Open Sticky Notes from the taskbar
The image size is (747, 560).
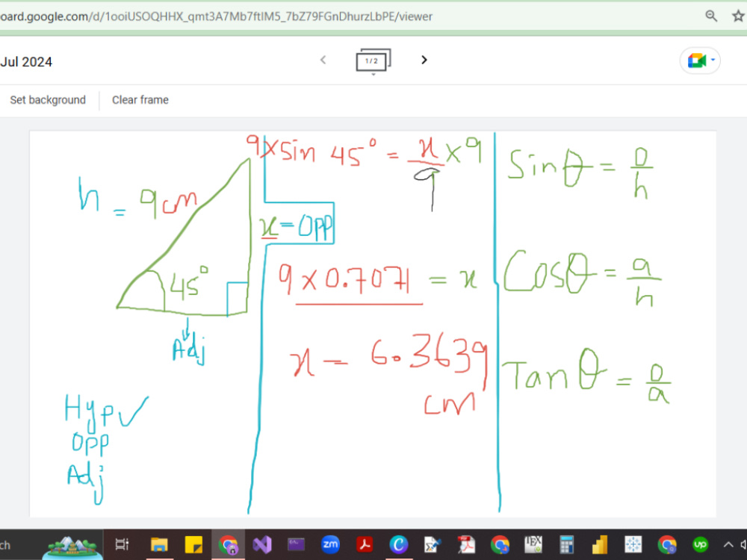[195, 545]
